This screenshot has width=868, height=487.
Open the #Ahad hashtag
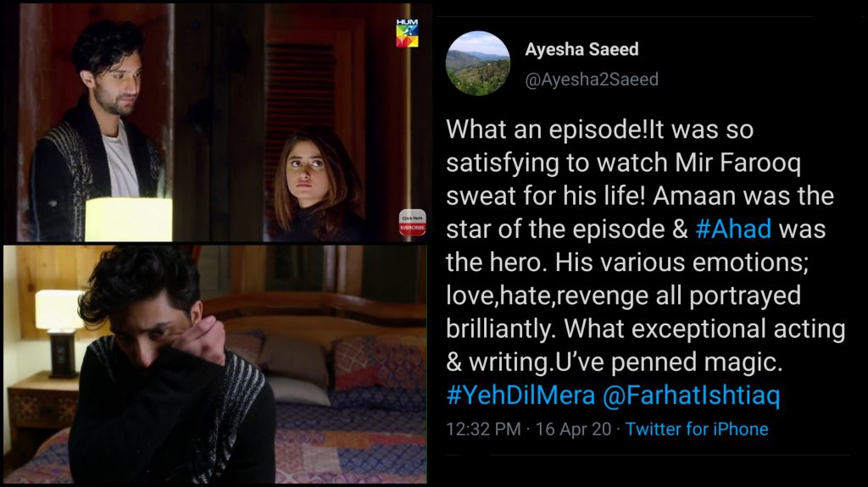(x=733, y=230)
